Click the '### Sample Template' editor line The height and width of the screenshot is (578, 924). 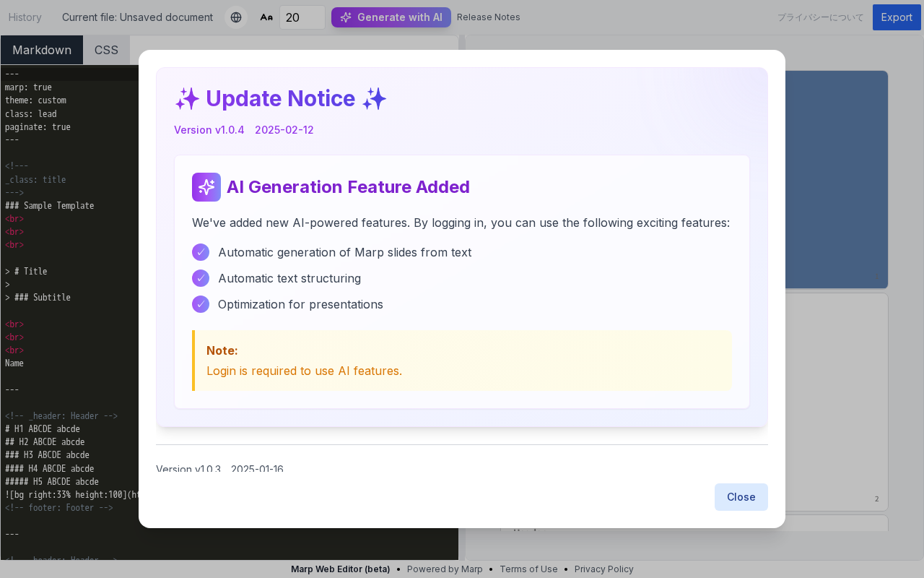[50, 206]
